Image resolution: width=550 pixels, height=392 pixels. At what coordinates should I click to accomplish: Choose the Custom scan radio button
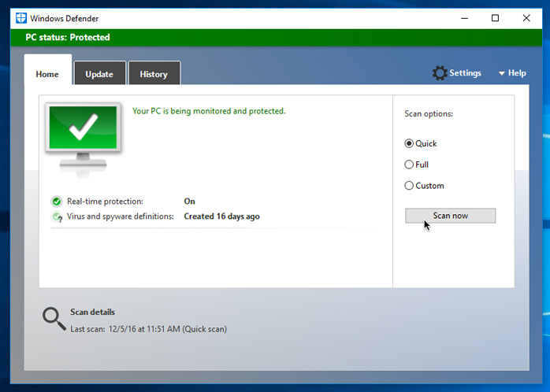[409, 186]
